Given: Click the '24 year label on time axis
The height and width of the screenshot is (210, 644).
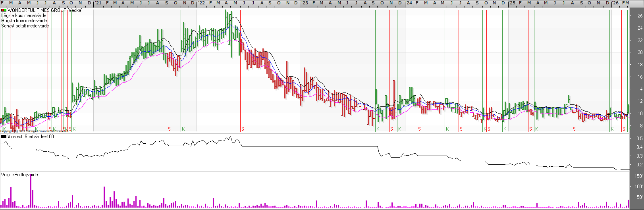Looking at the screenshot, I should pyautogui.click(x=409, y=3).
